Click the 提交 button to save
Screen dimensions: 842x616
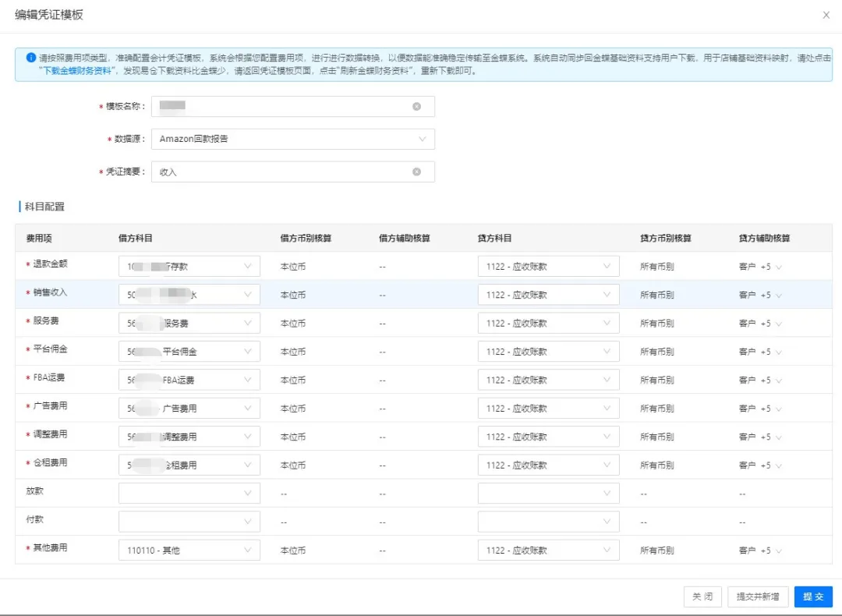point(813,597)
